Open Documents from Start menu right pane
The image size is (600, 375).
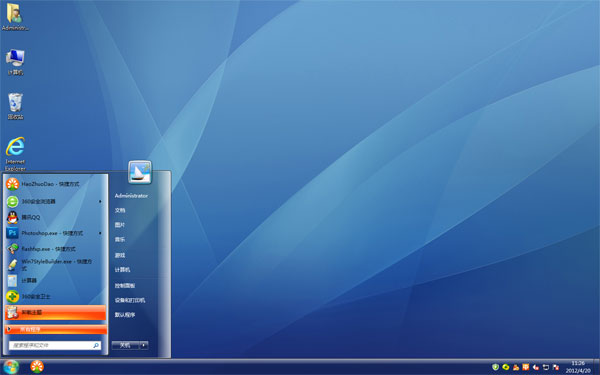tap(120, 210)
